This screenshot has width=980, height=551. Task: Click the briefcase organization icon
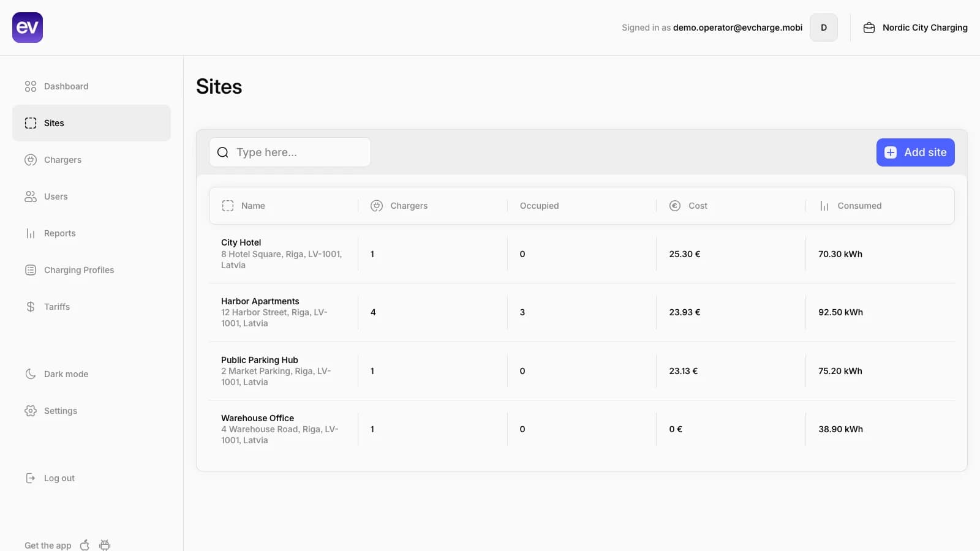click(x=869, y=28)
